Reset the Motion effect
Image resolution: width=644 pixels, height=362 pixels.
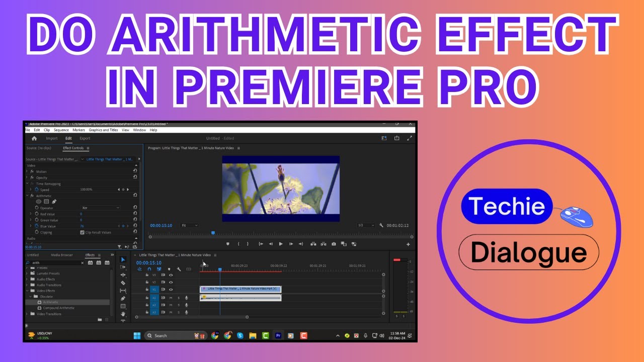pos(135,171)
